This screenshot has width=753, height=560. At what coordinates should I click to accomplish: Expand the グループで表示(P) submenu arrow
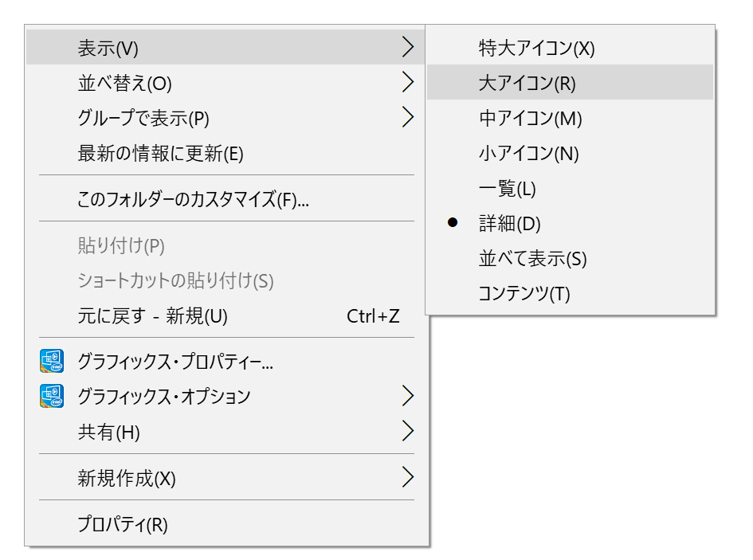coord(408,117)
